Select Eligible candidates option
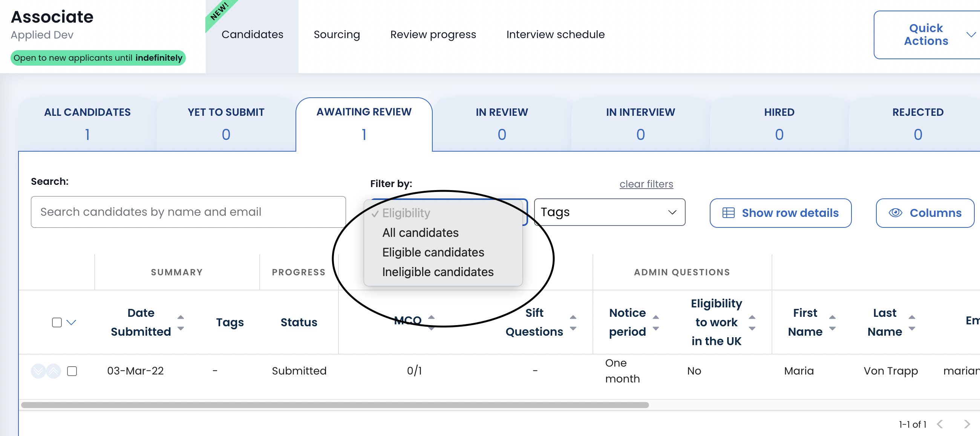The image size is (980, 436). pos(433,252)
